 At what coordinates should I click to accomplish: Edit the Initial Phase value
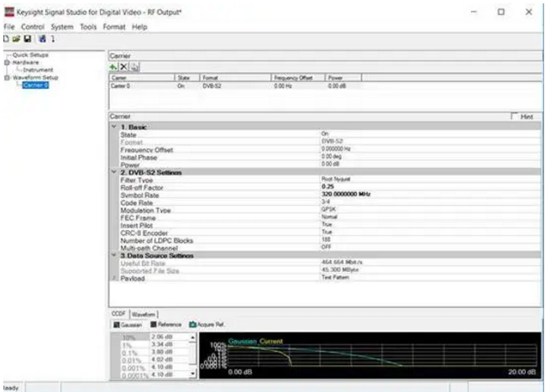pos(430,156)
